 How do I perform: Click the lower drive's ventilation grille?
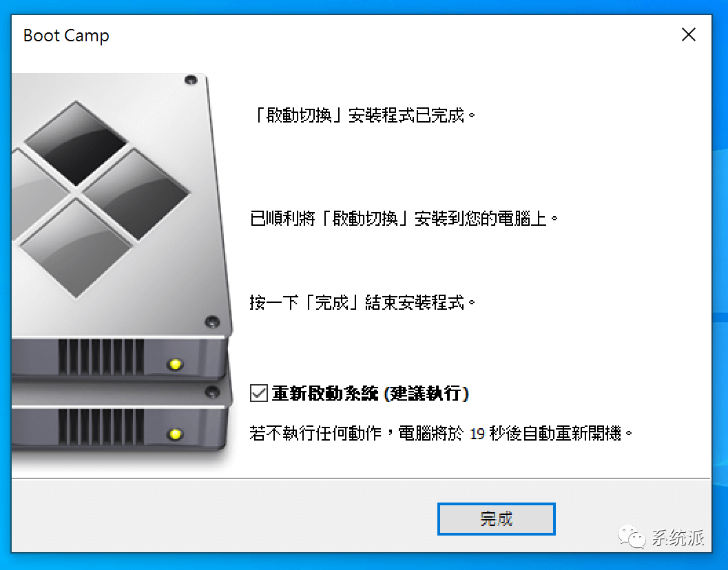coord(101,427)
